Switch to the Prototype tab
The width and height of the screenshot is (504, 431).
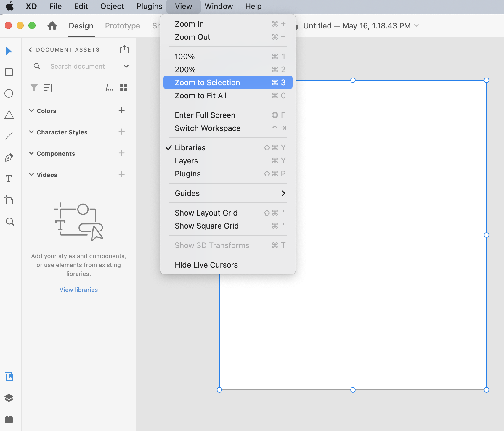(122, 26)
